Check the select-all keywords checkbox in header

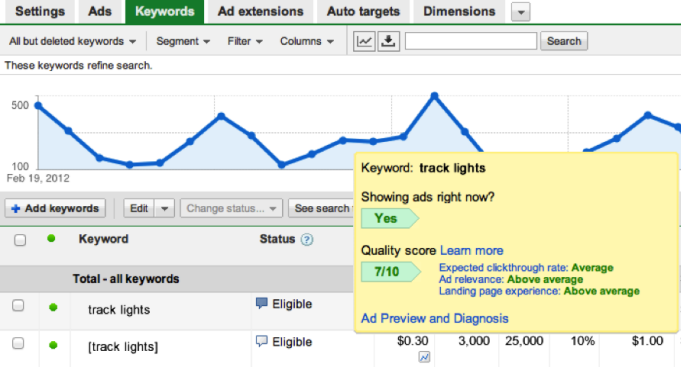20,240
